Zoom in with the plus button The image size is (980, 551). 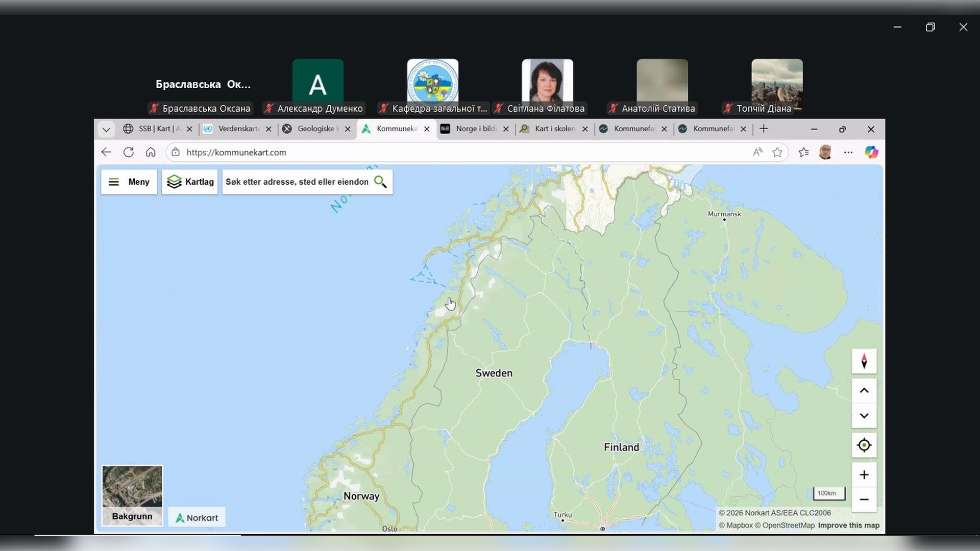pos(864,475)
